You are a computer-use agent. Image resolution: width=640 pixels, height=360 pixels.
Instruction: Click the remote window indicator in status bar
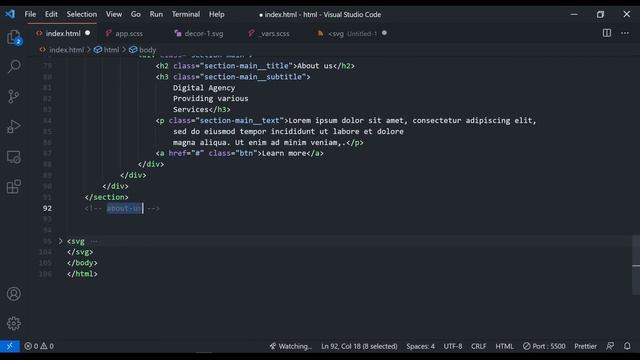coord(10,346)
